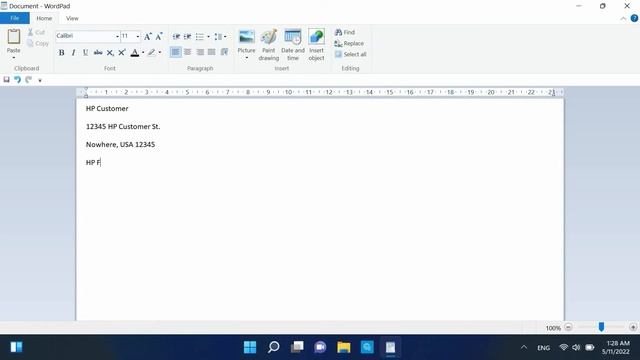Justify the paragraph text

point(211,52)
